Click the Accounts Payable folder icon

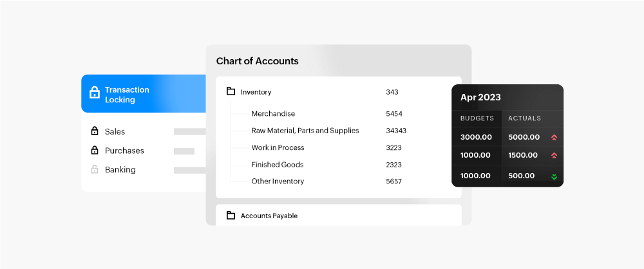(231, 216)
